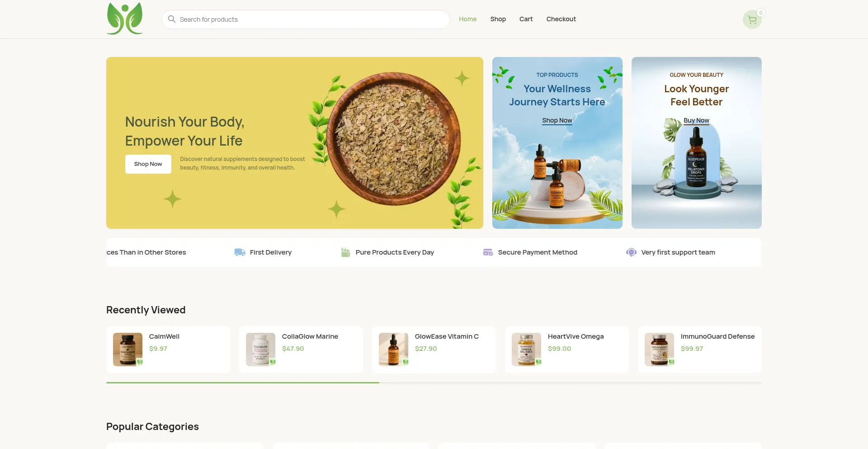Screen dimensions: 868x449
Task: Open the CollaGlow Marine product image
Action: click(260, 350)
